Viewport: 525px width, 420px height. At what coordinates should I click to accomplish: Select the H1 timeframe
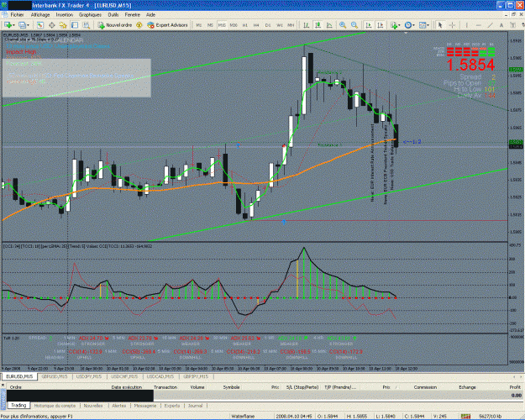coord(245,25)
